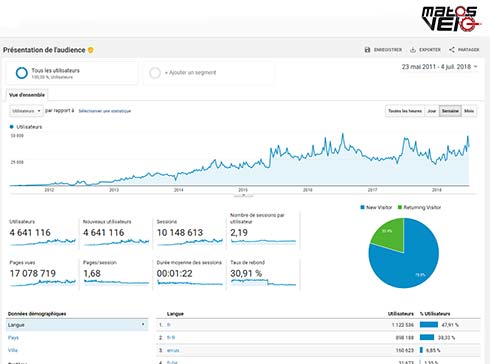490x364 pixels.
Task: Click the Utilisateurs column header
Action: [x=401, y=314]
